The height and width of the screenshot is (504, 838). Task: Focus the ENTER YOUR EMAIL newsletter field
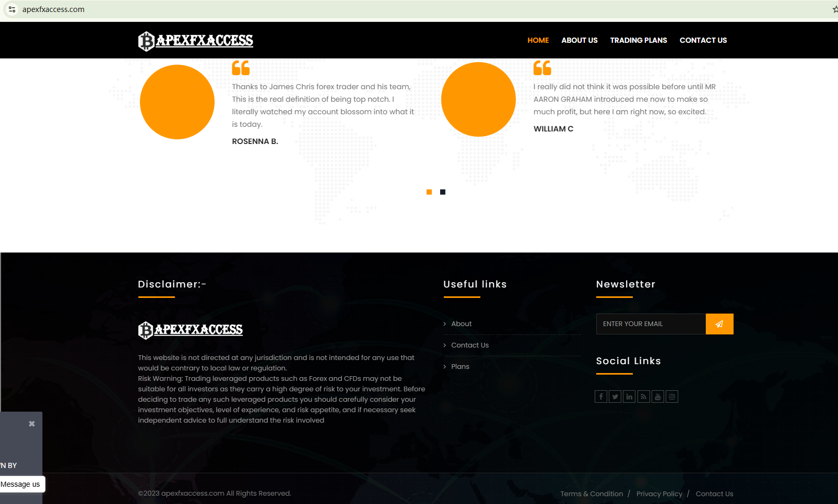tap(651, 324)
